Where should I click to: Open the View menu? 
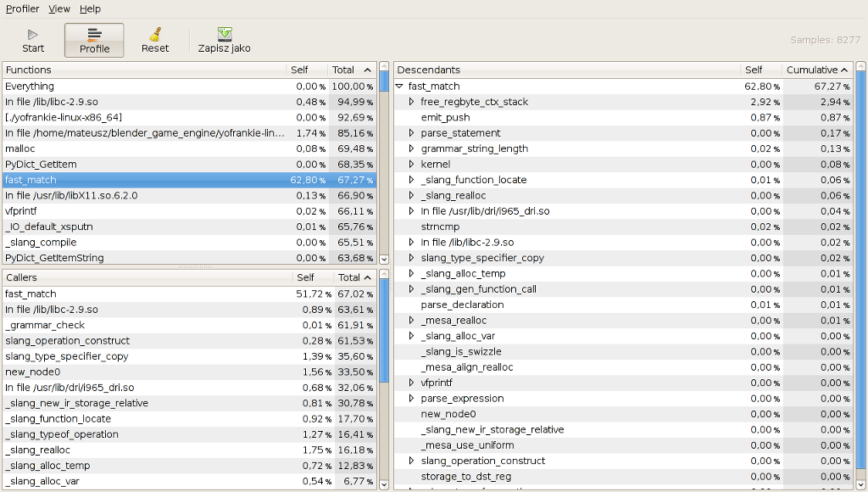[59, 8]
